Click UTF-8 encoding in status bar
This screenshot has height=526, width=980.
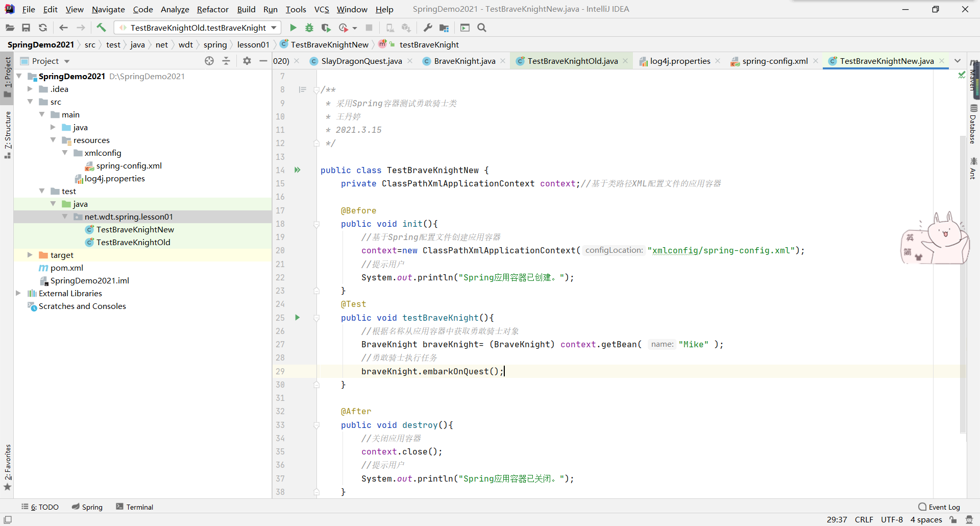tap(892, 520)
